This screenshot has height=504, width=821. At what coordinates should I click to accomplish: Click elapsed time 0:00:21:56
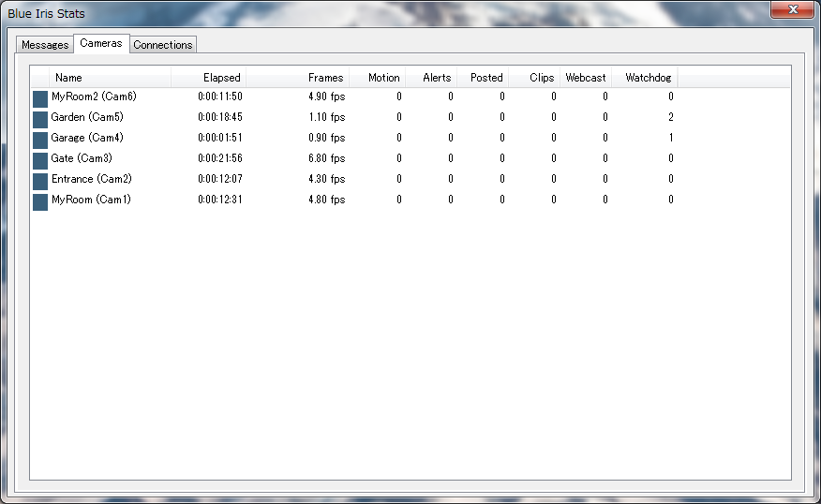pyautogui.click(x=220, y=158)
